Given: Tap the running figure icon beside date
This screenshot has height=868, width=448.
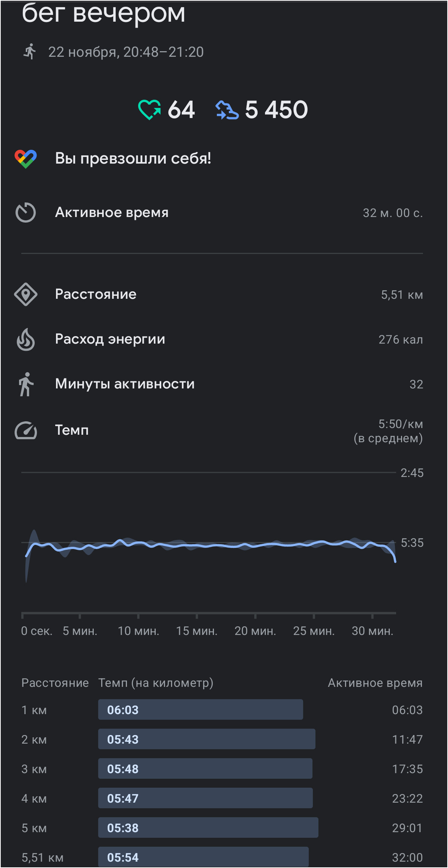Looking at the screenshot, I should [29, 52].
